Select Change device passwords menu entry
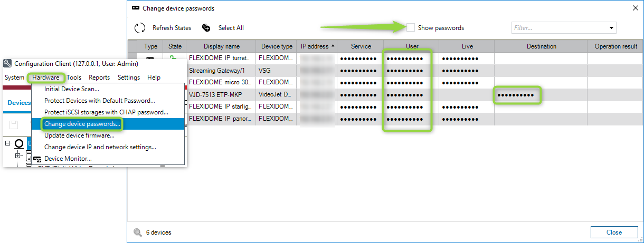The image size is (644, 243). 108,124
